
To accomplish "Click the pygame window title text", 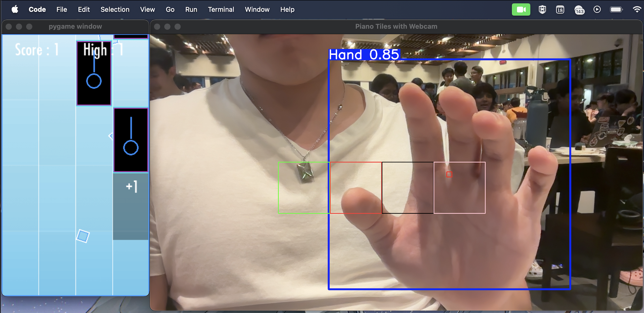I will coord(75,26).
